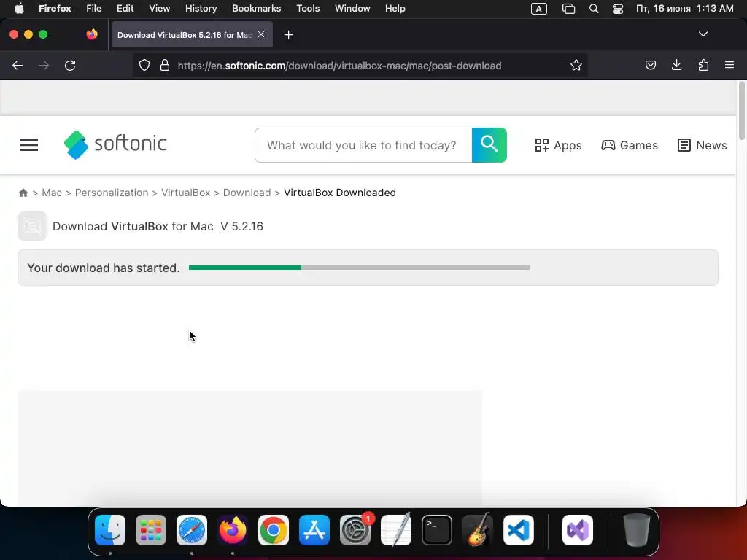Click the site security padlock icon

[165, 65]
